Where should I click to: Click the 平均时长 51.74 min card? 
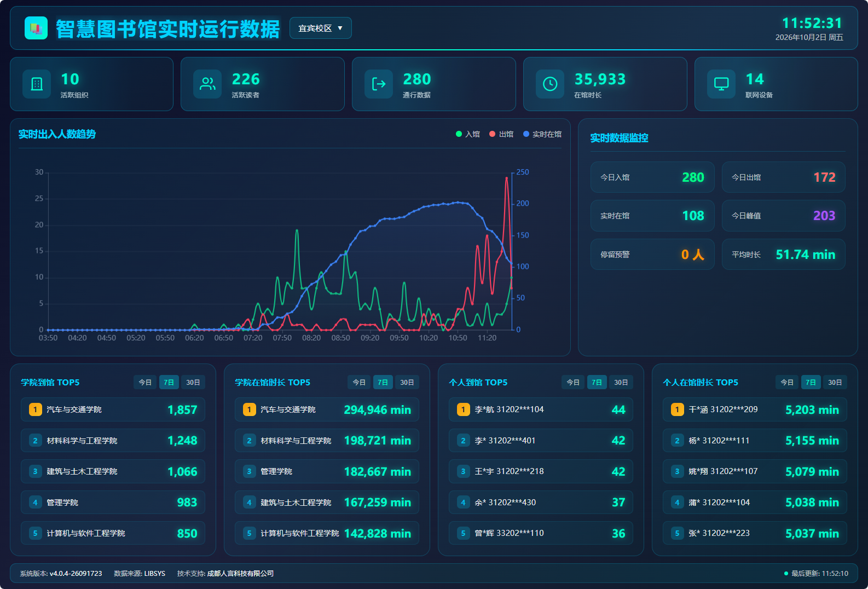(x=784, y=255)
